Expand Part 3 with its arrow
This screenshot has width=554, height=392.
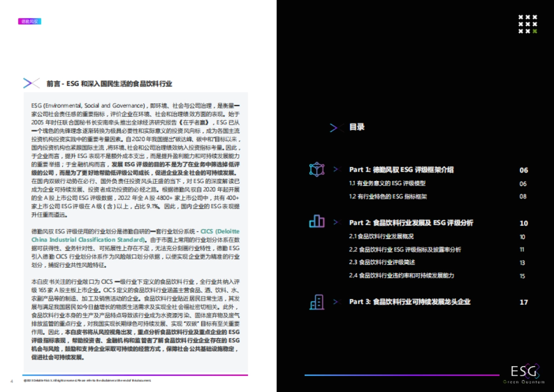pyautogui.click(x=336, y=302)
